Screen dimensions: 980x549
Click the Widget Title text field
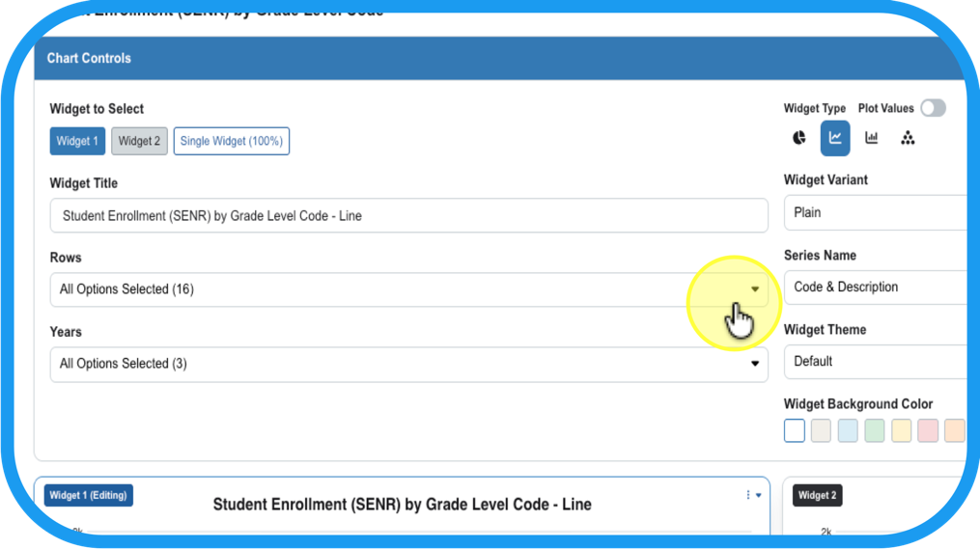click(408, 216)
